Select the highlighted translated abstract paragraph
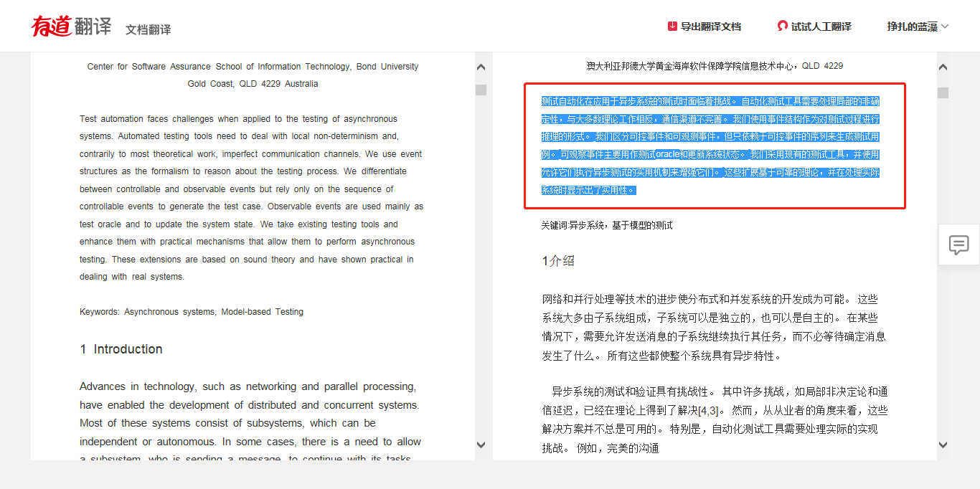980x489 pixels. click(714, 143)
